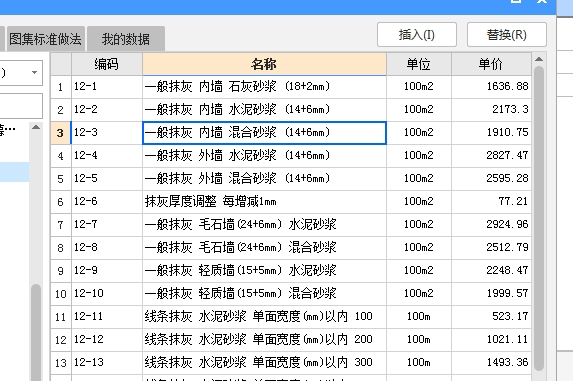
Task: Click 抹灰厚度调整 每增减1mm name cell
Action: coord(264,202)
